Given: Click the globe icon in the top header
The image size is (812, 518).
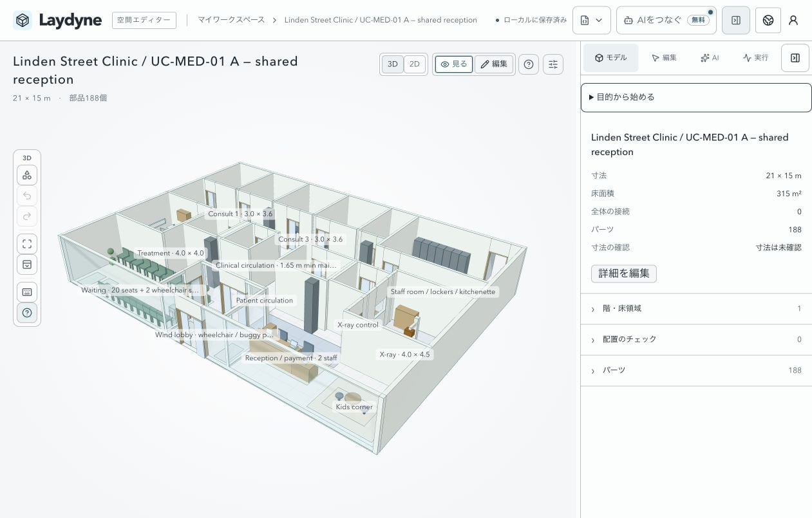Looking at the screenshot, I should coord(768,21).
